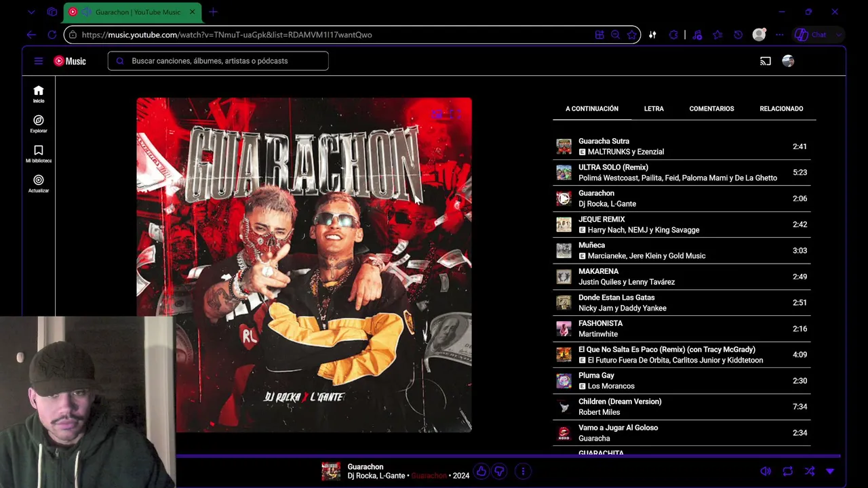This screenshot has width=868, height=488.
Task: Switch to the LETRA tab
Action: click(654, 108)
